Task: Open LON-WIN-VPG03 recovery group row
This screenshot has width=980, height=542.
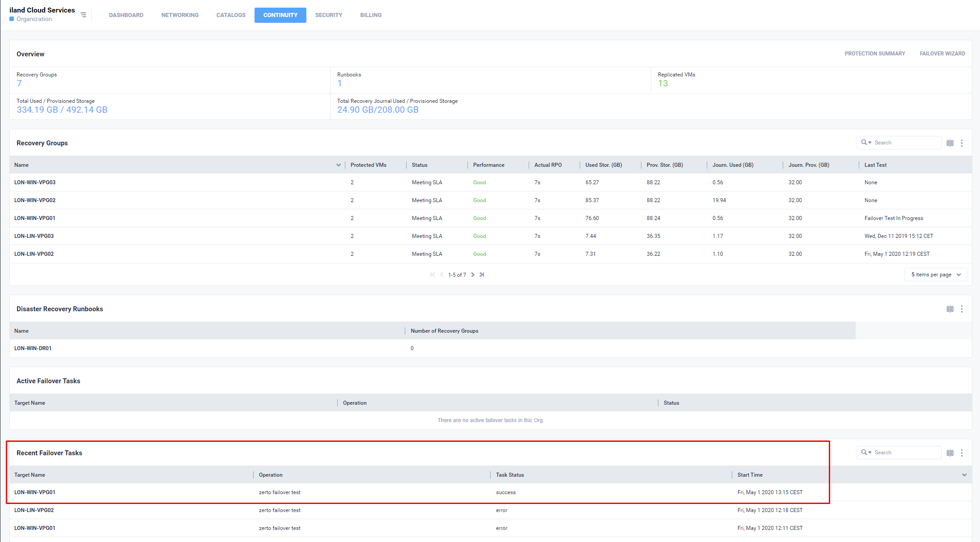Action: 35,182
